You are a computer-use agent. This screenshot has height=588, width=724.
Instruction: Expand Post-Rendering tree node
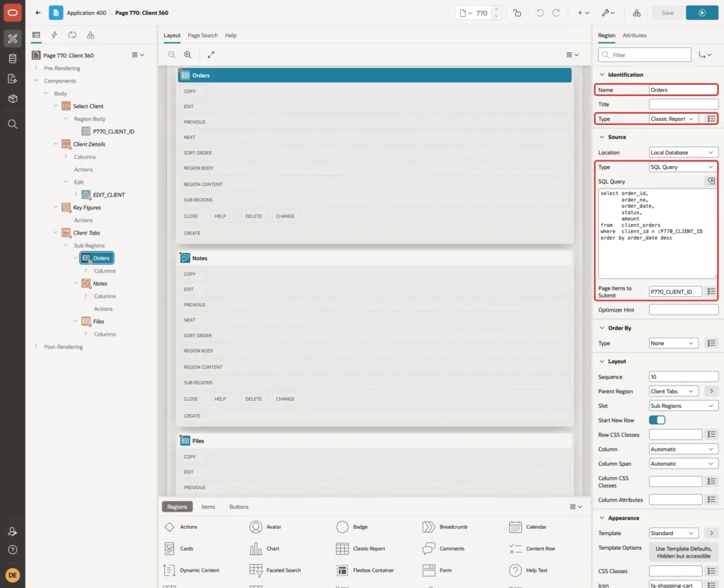[36, 346]
